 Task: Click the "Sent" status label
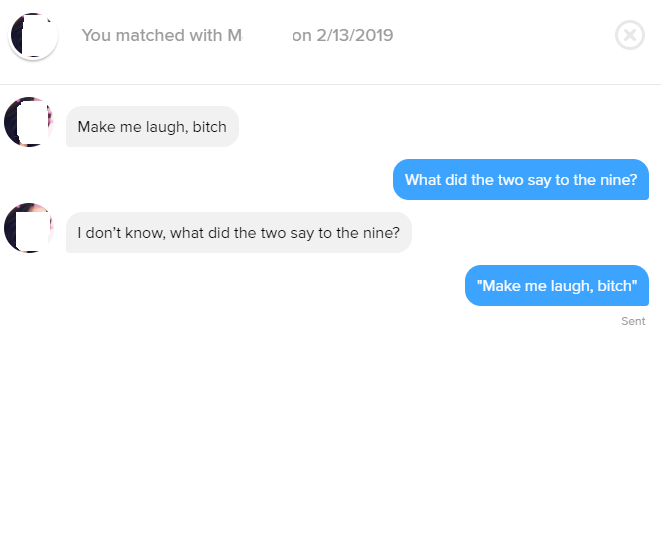pyautogui.click(x=633, y=321)
